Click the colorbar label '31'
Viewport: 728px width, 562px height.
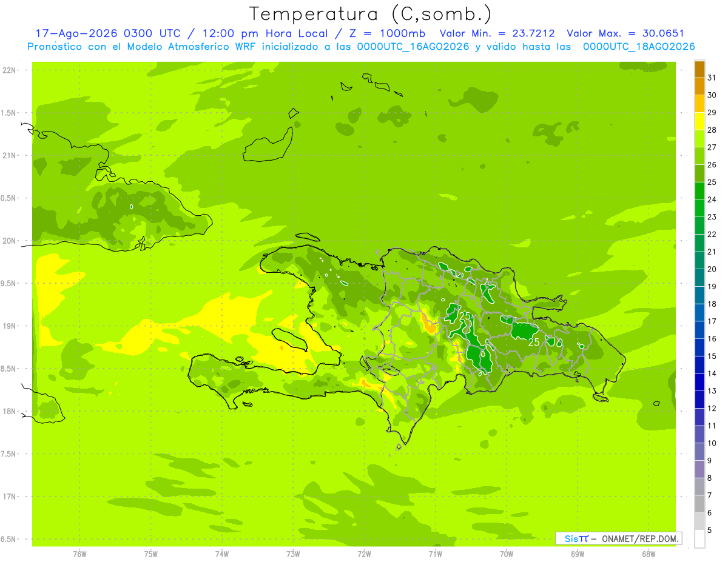(x=712, y=78)
